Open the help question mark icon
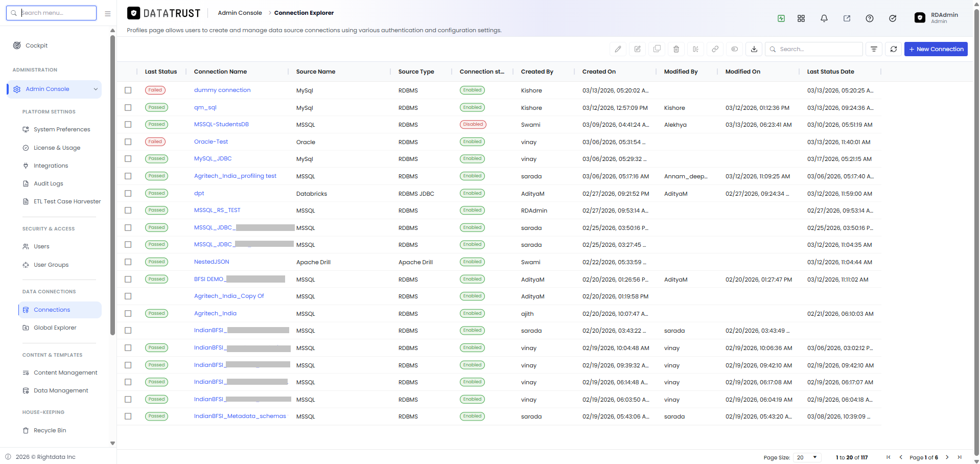The image size is (980, 464). click(x=870, y=18)
